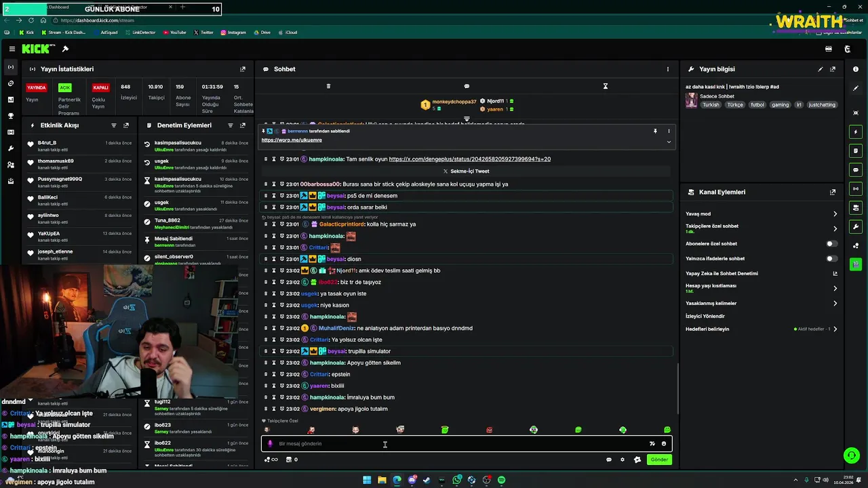Toggle the document widget in the right rail
This screenshot has height=488, width=868.
[x=856, y=150]
